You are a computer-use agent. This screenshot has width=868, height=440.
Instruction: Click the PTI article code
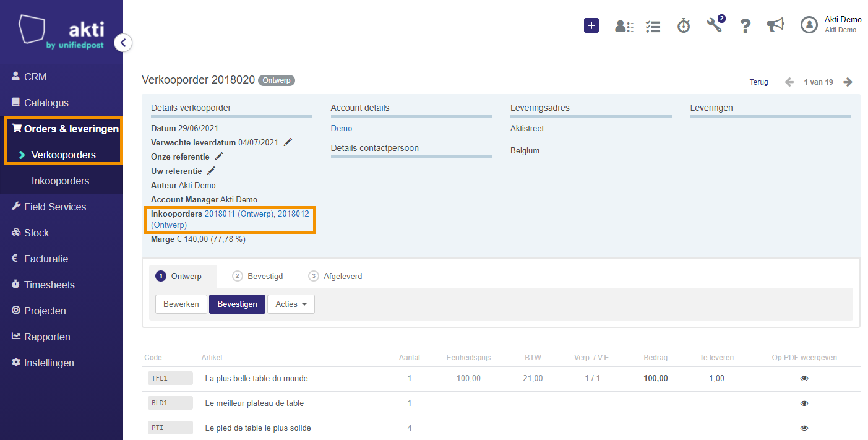[170, 428]
